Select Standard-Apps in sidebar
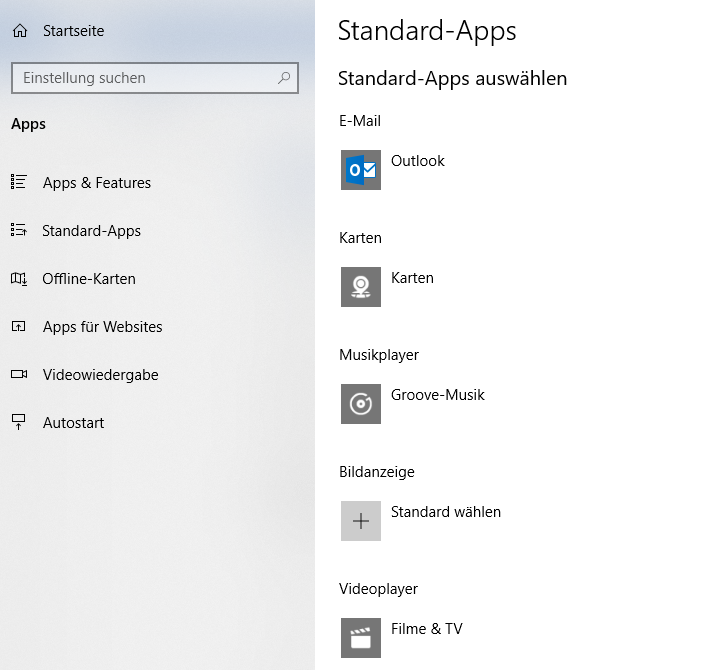715x670 pixels. (92, 231)
